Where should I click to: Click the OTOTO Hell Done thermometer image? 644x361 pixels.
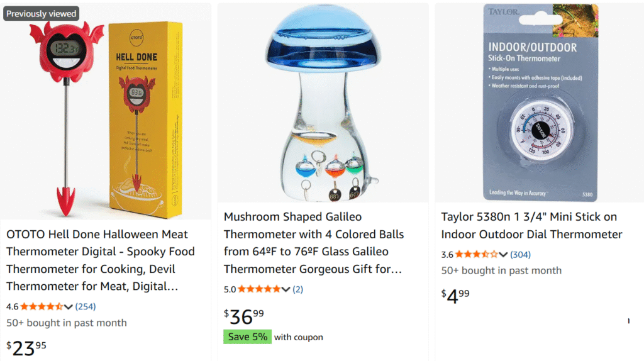106,113
